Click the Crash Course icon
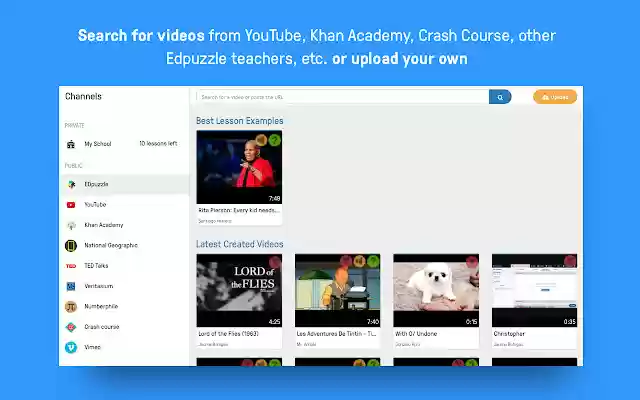Image resolution: width=640 pixels, height=400 pixels. (x=71, y=327)
